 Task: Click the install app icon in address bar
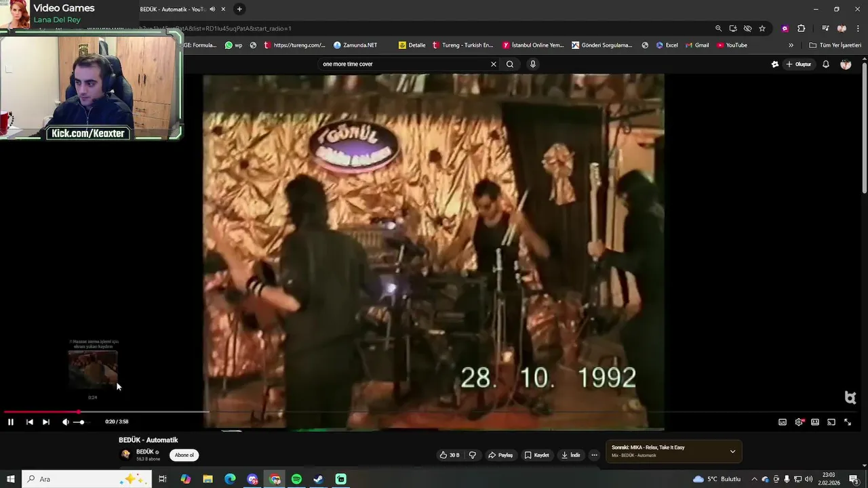pos(733,28)
